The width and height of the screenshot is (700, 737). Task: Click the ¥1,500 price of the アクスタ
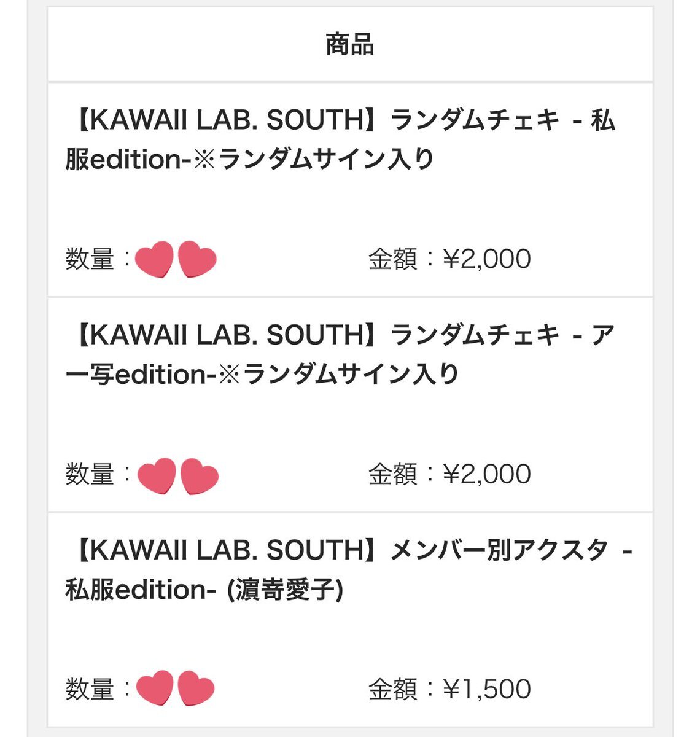click(487, 689)
